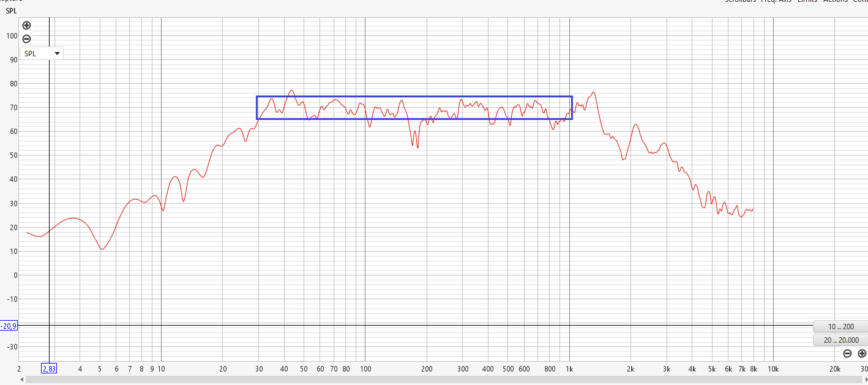Screen dimensions: 868x385
Task: Click the 500 frequency axis label
Action: 508,368
